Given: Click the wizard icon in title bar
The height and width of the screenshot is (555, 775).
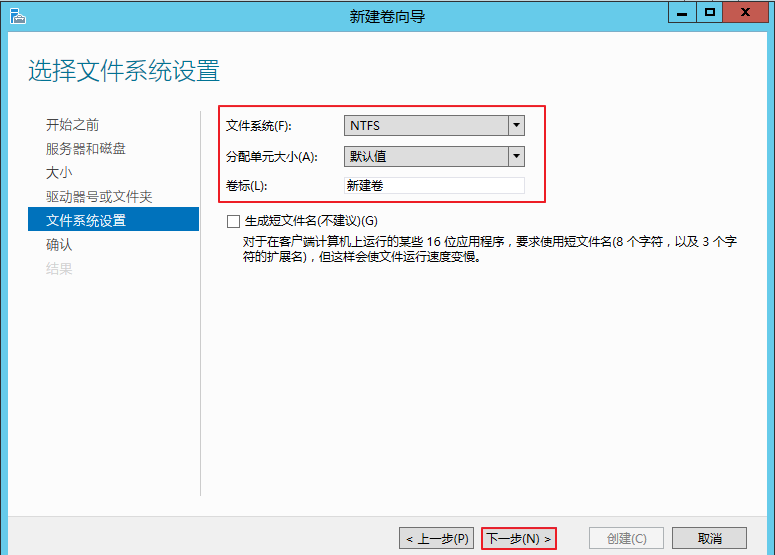Looking at the screenshot, I should tap(17, 16).
